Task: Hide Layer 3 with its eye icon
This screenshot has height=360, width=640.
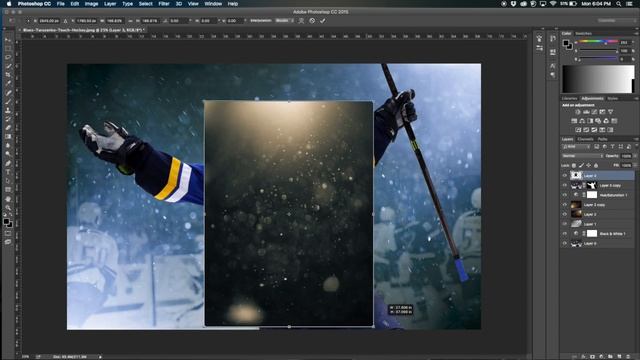Action: [x=565, y=176]
